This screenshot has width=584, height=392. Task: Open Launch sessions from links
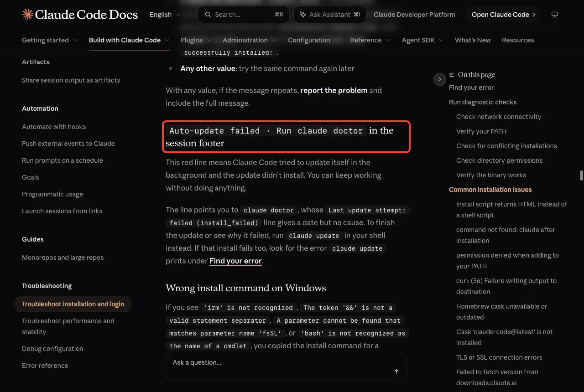[62, 211]
